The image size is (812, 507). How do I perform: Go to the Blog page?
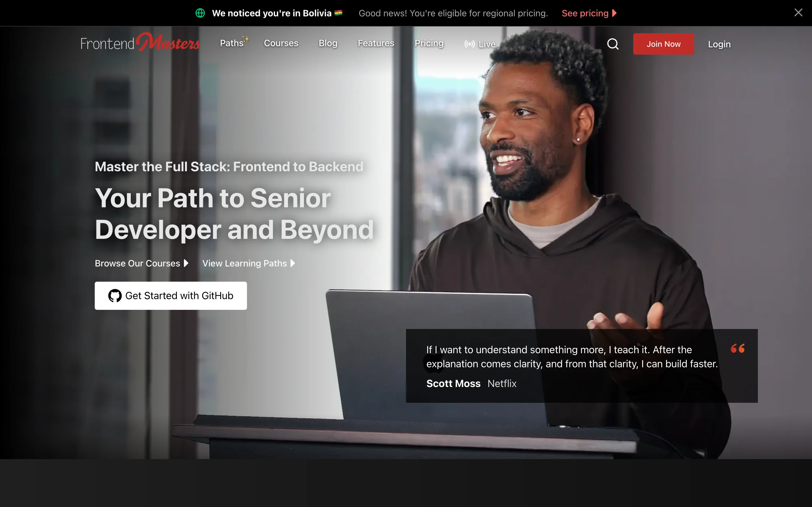[328, 43]
